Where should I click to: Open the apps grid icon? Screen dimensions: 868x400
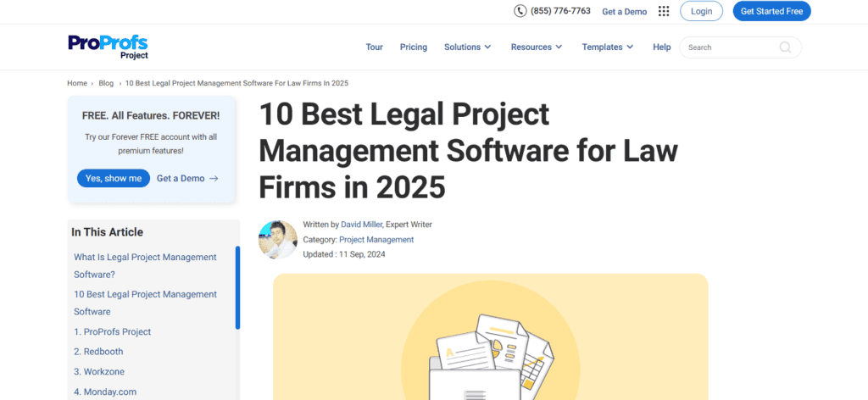click(x=664, y=11)
